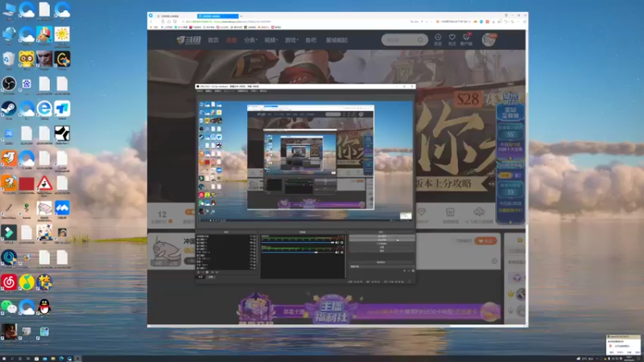Viewport: 644px width, 362px height.
Task: Expand the Douyu 游戏 games dropdown
Action: (x=291, y=40)
